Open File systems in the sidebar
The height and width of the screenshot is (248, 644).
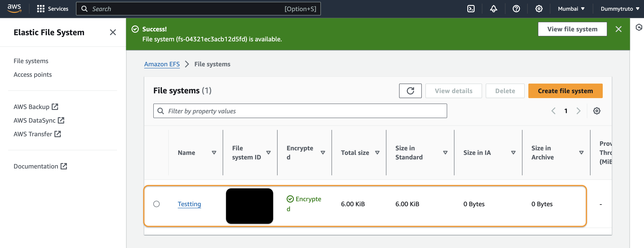point(31,61)
